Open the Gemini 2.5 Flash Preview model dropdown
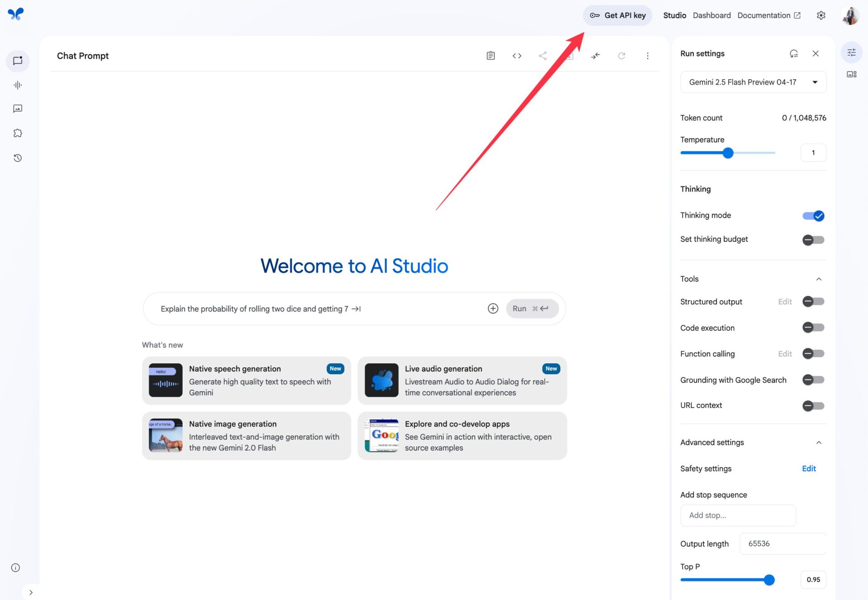868x600 pixels. pos(753,82)
